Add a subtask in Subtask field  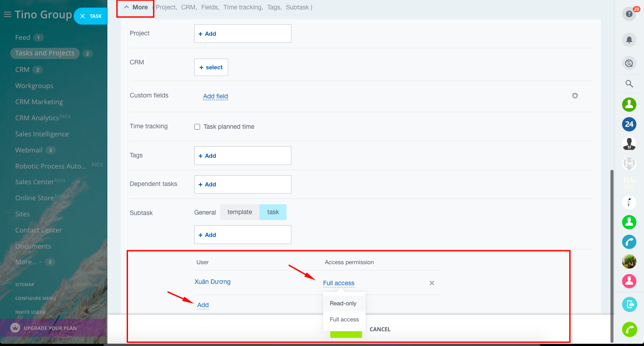(x=243, y=235)
